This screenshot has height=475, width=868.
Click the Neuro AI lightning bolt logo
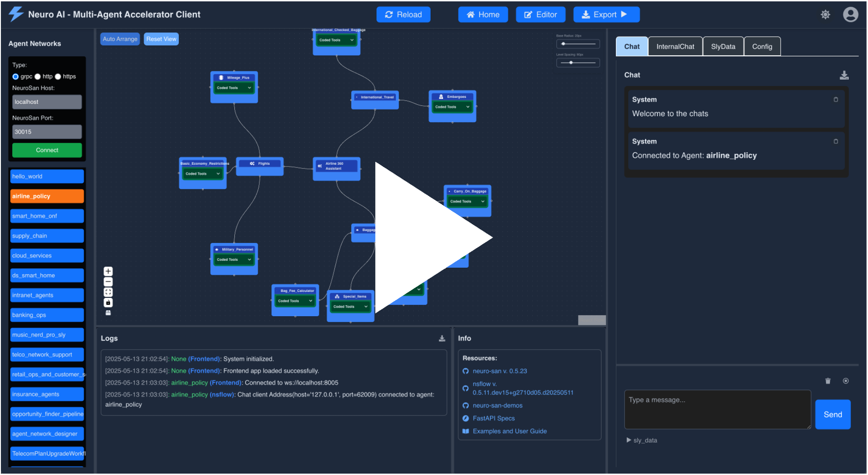(16, 14)
